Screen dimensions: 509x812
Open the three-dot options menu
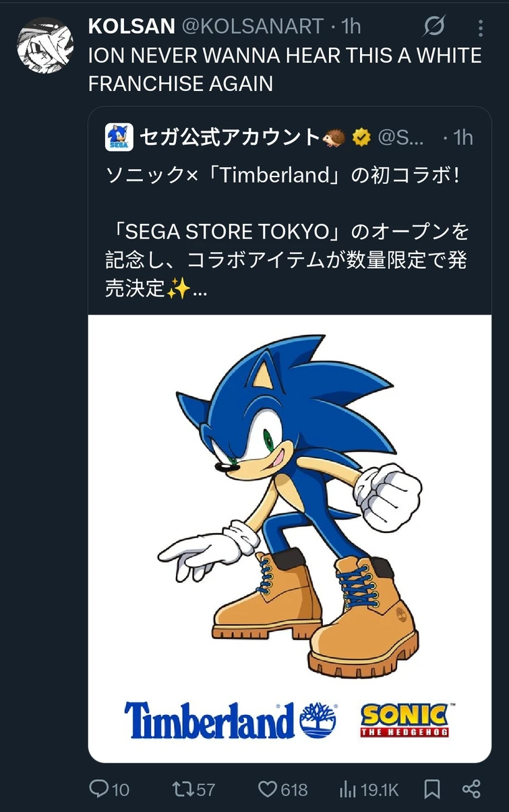(481, 27)
